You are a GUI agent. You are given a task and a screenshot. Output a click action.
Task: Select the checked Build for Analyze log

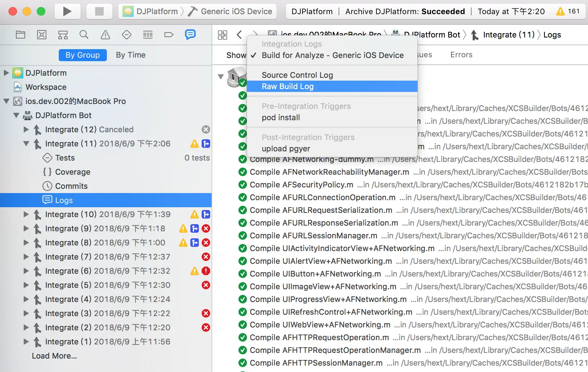click(332, 55)
